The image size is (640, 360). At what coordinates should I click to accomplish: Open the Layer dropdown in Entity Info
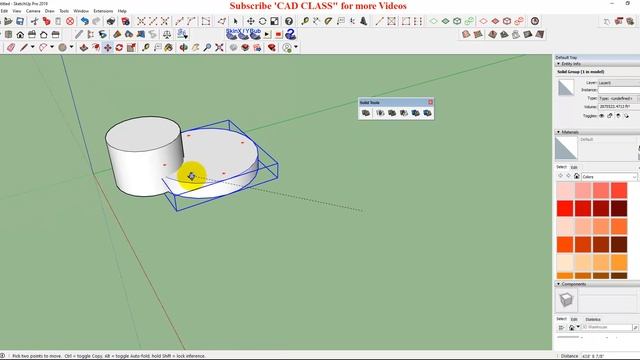click(619, 83)
